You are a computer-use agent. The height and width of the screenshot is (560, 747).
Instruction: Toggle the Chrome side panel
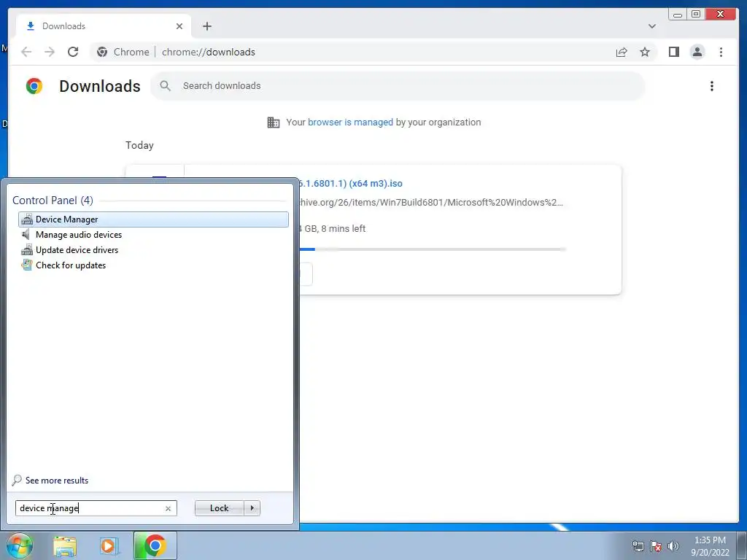(673, 52)
